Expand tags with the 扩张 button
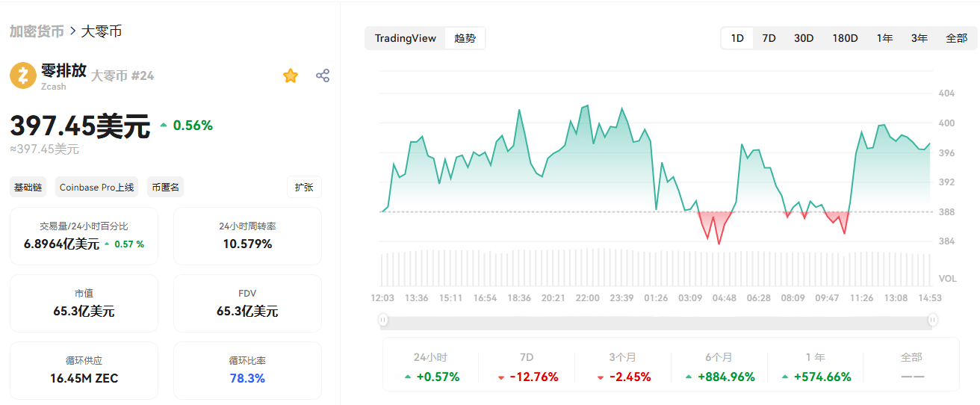This screenshot has height=405, width=980. coord(304,187)
